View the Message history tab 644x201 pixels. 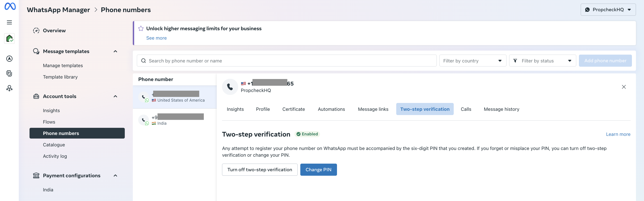pos(501,109)
